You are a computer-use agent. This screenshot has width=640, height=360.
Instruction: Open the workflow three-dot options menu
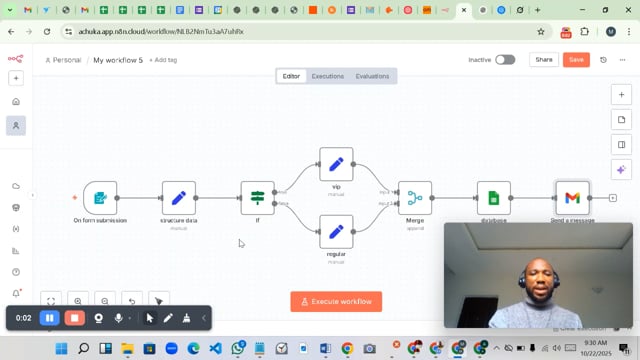[x=622, y=60]
